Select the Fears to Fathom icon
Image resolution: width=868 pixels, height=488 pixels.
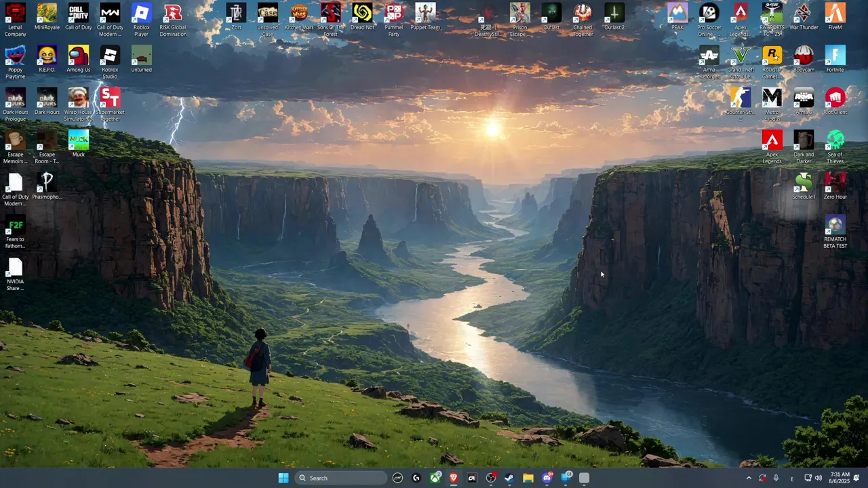(15, 231)
